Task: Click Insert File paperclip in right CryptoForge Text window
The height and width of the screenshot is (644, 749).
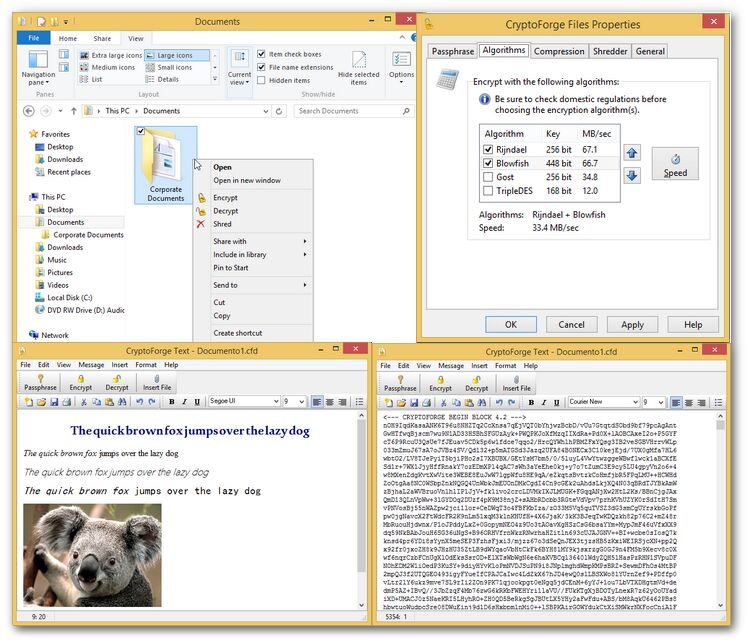Action: pos(516,380)
